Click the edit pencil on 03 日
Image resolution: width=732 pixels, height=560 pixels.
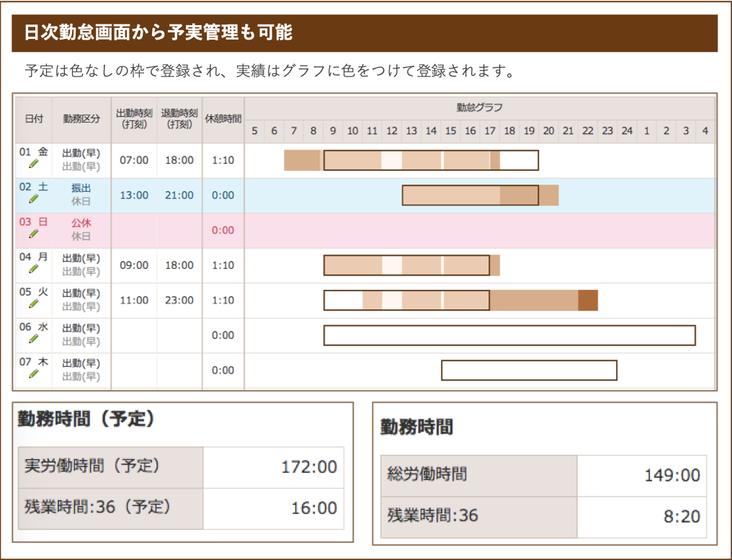tap(33, 234)
